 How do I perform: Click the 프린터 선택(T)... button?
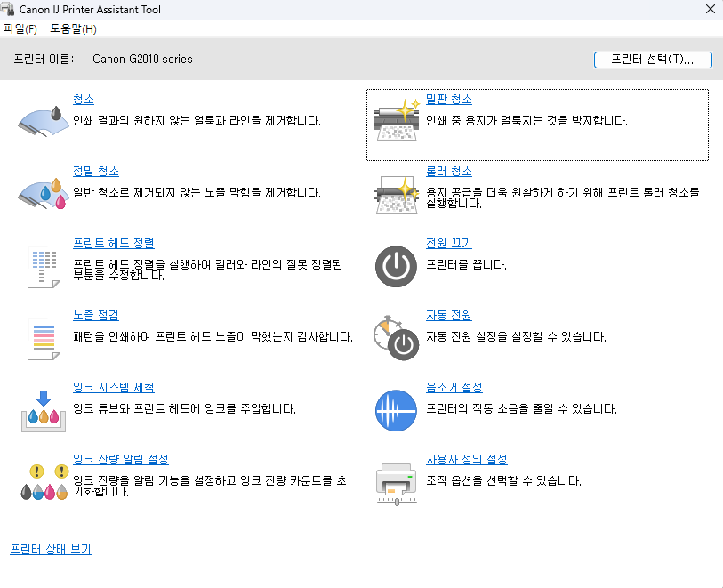pos(653,60)
